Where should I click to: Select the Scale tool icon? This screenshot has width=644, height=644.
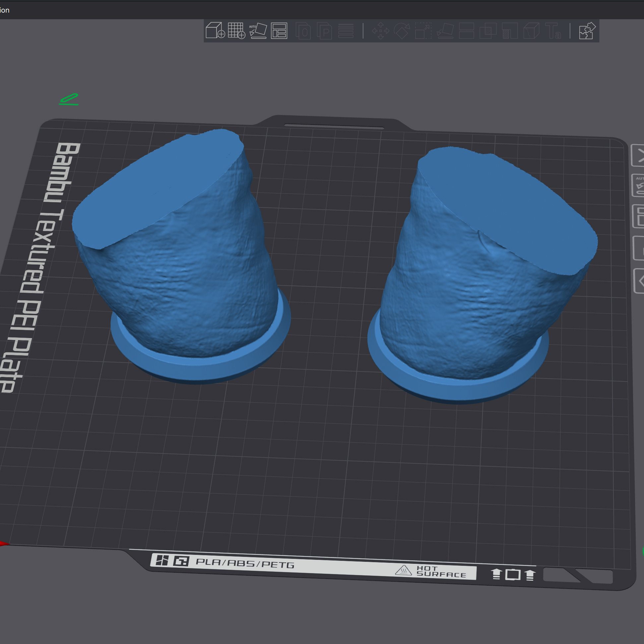click(x=423, y=31)
